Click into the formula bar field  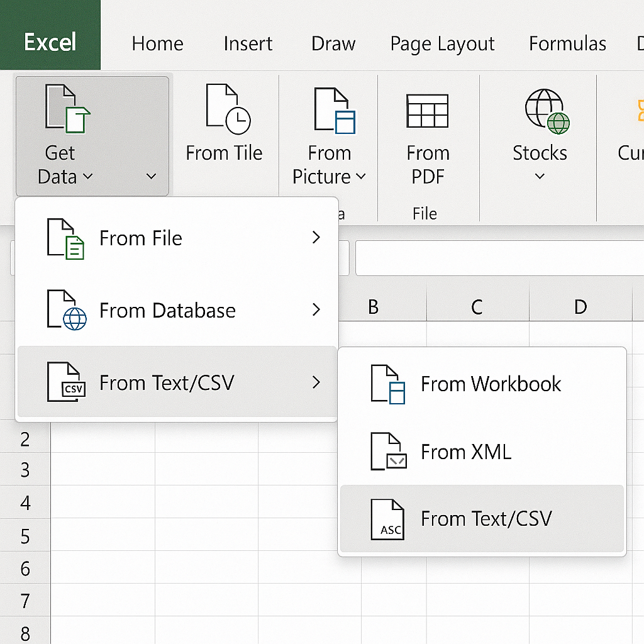499,258
